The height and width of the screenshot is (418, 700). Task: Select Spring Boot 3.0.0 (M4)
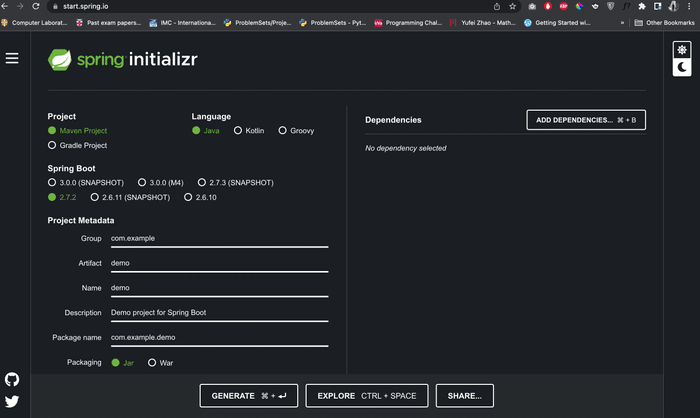[x=161, y=182]
